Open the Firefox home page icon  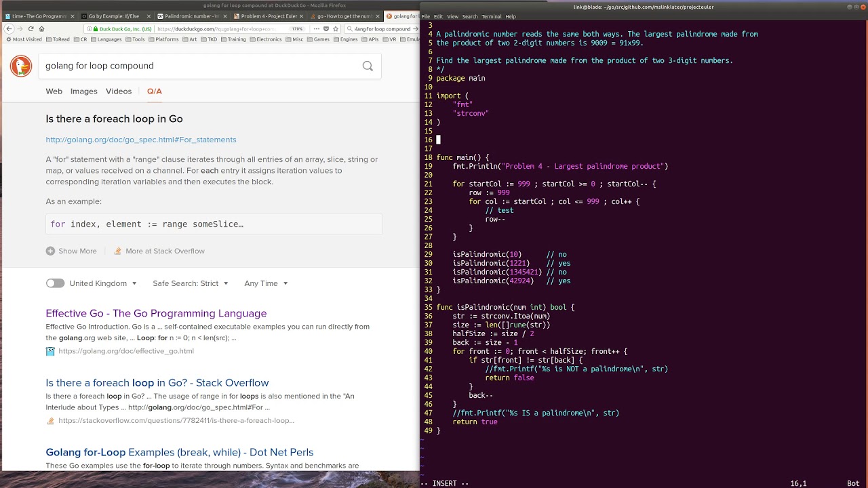pyautogui.click(x=41, y=29)
